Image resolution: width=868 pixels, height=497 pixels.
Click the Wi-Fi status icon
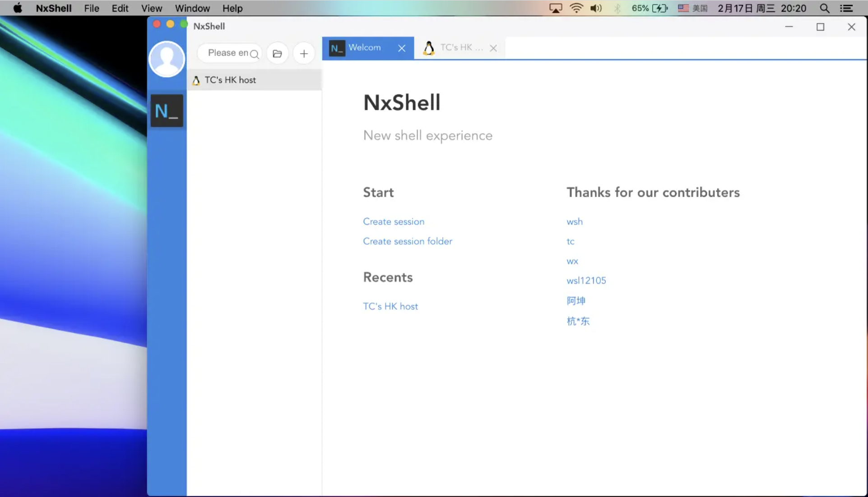576,8
